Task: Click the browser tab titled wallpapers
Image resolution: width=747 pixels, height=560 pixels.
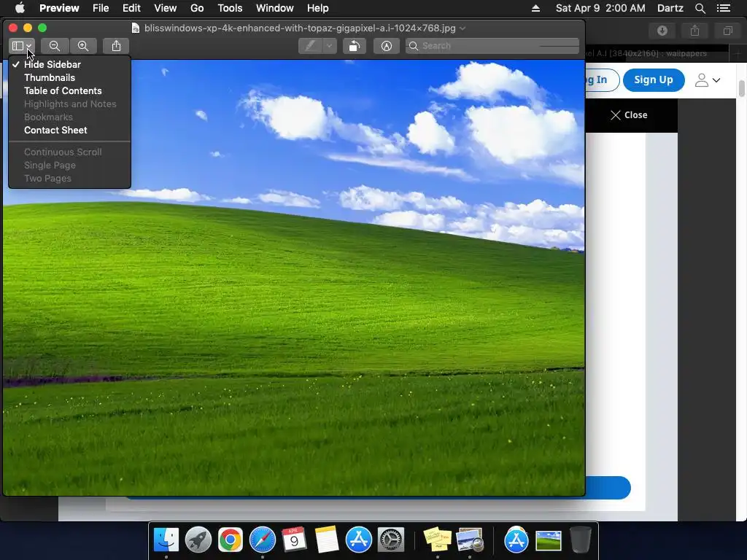Action: click(x=657, y=53)
